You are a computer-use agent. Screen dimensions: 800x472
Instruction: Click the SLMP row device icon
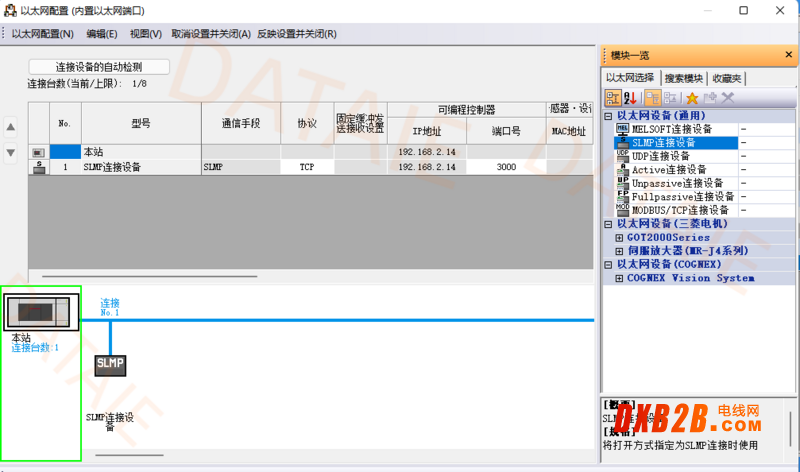coord(39,167)
